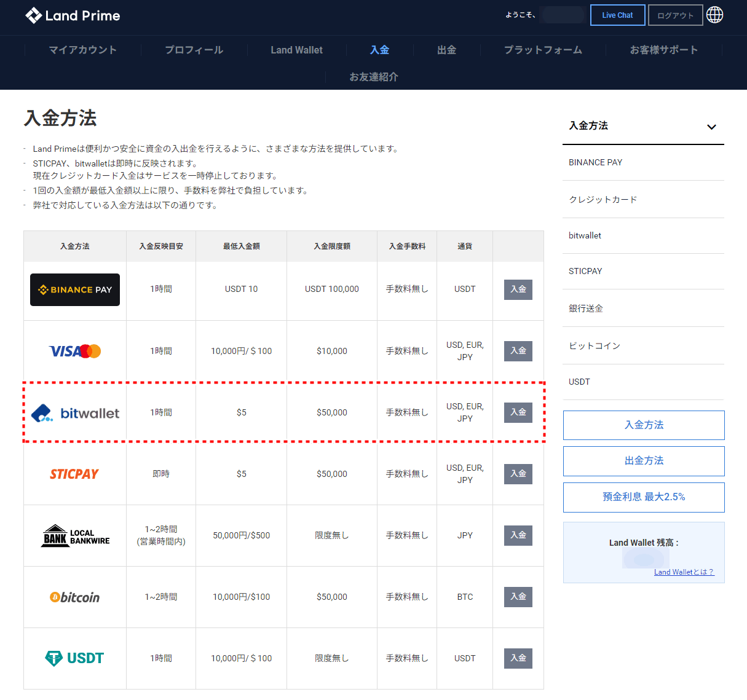Click the VISA Mastercard logo
The height and width of the screenshot is (700, 747).
click(x=75, y=351)
